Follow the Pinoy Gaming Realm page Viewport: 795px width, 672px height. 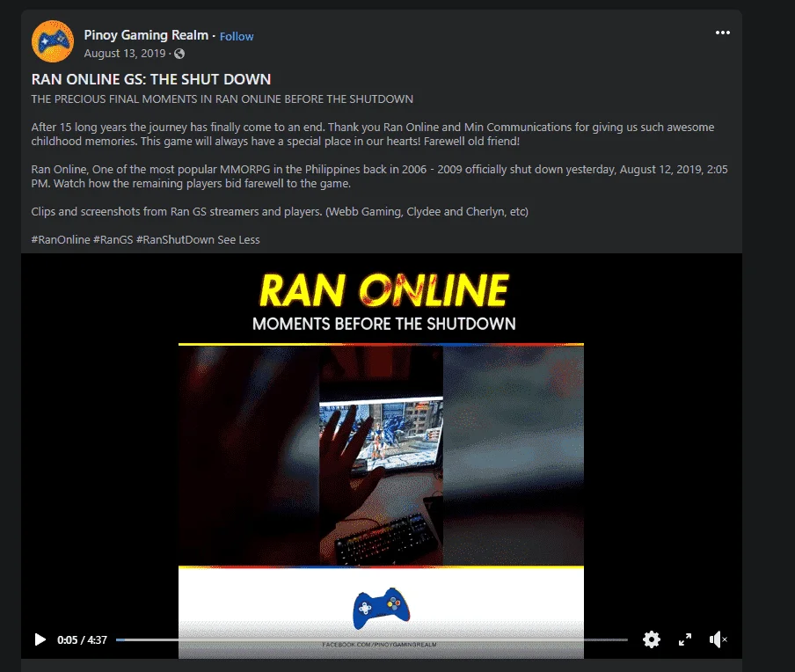point(237,37)
